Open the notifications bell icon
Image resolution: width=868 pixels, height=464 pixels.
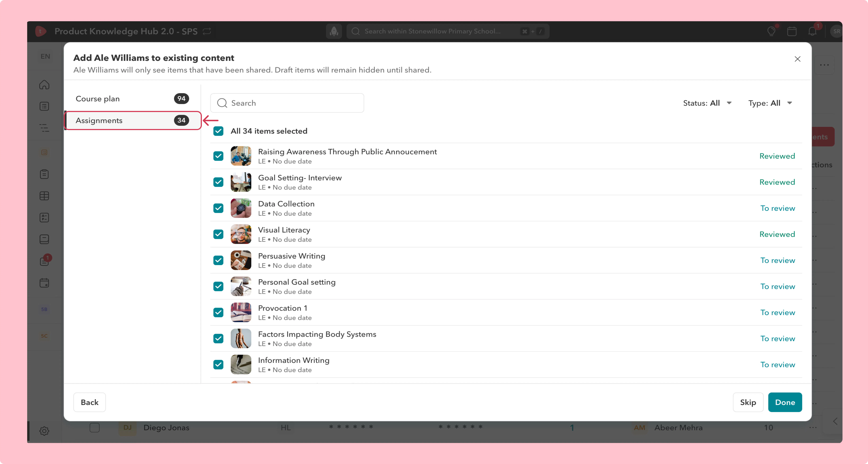812,31
